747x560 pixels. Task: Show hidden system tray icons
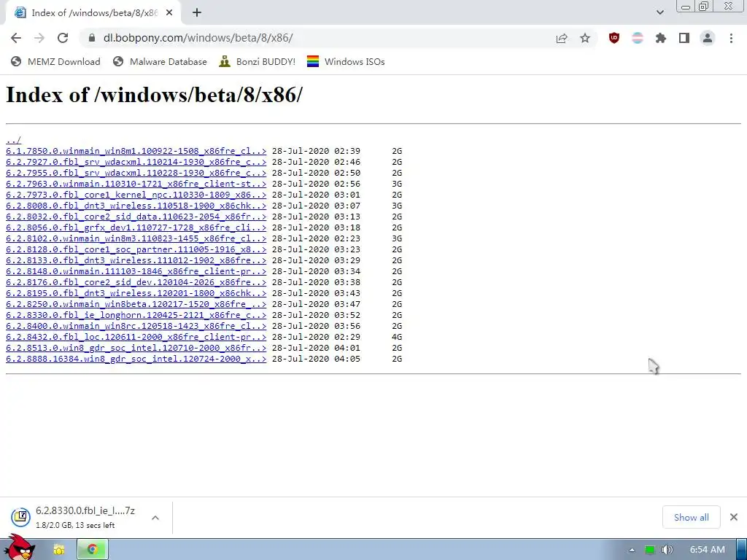coord(632,550)
